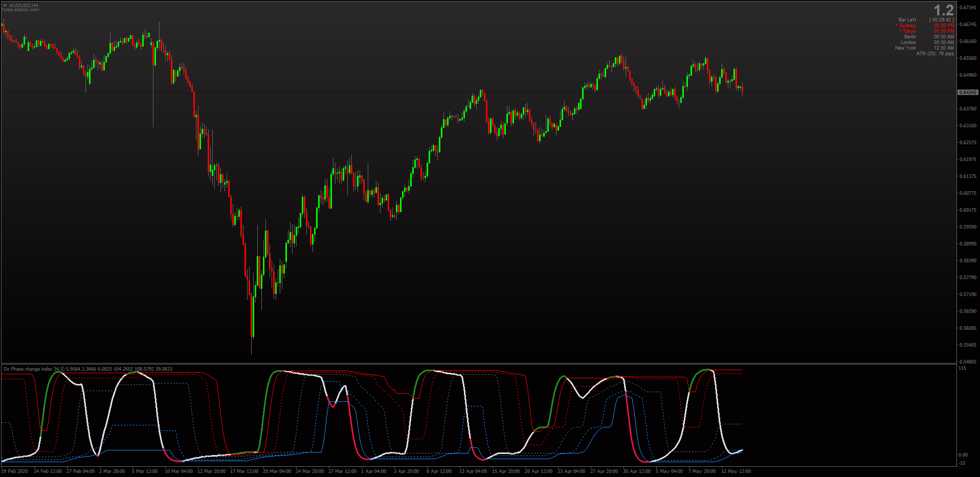980x477 pixels.
Task: Click the 01:30 PM Tokyo time
Action: [944, 31]
